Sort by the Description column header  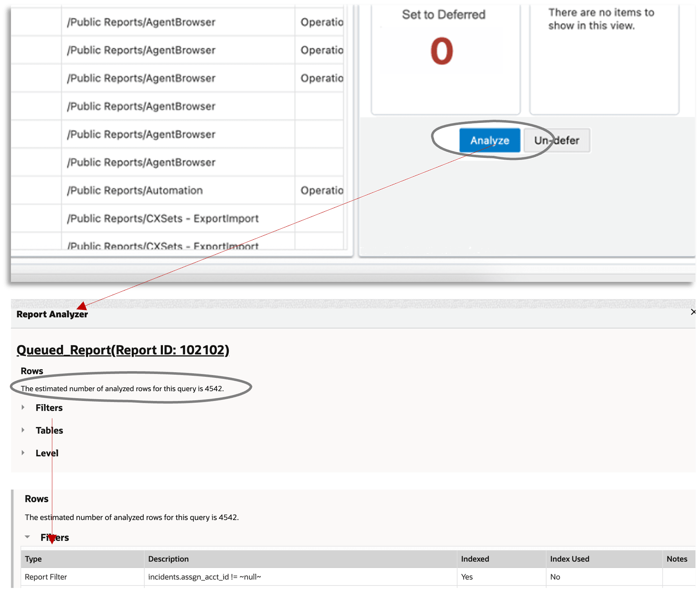pyautogui.click(x=168, y=559)
